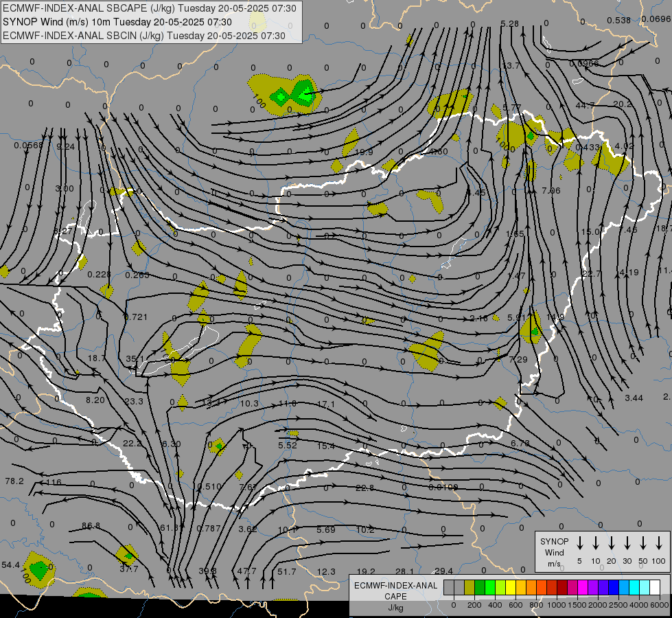This screenshot has height=618, width=672.
Task: Click the 1000 tick label on CAPE scale
Action: (557, 605)
